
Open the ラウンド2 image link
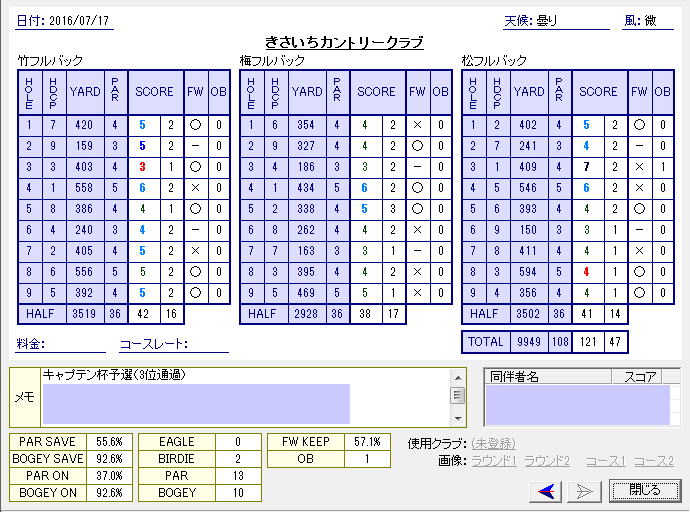547,461
